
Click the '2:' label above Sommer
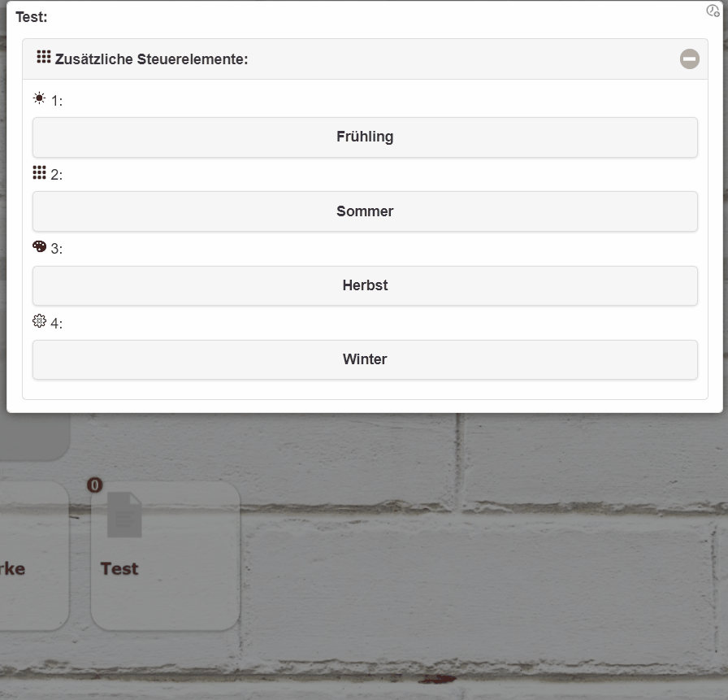(x=57, y=175)
